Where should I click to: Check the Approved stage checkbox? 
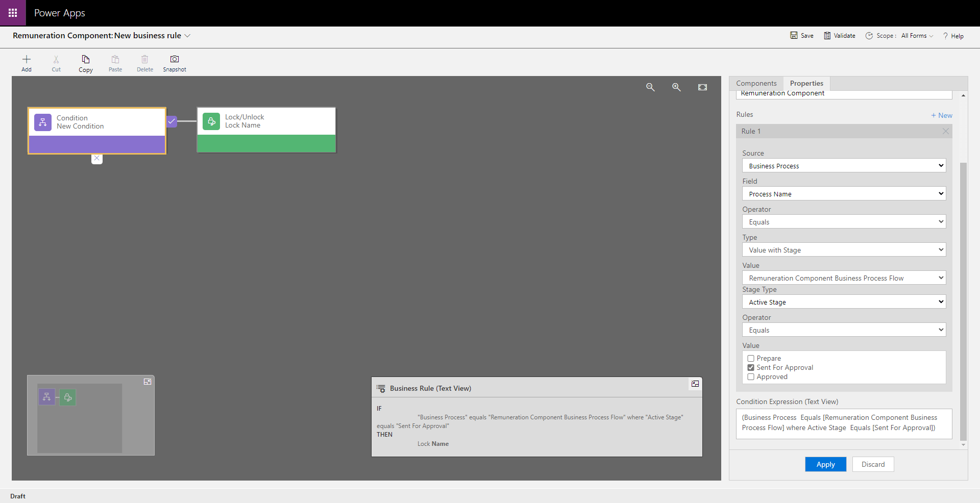coord(751,377)
